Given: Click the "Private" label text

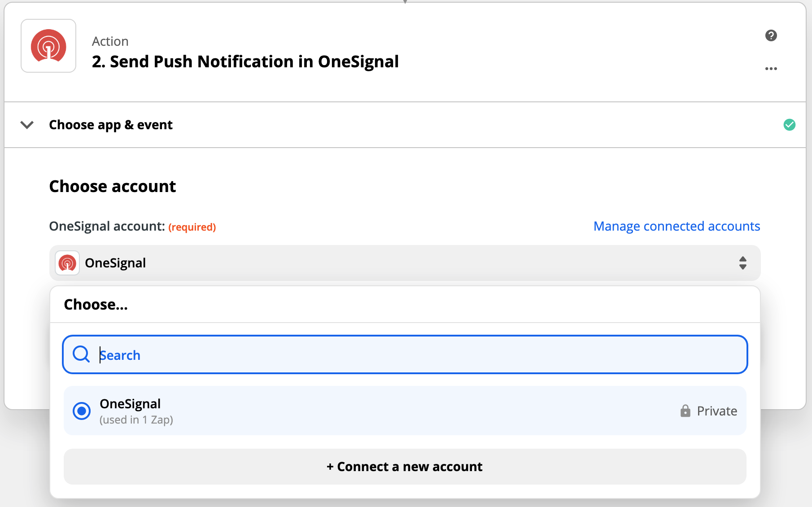Looking at the screenshot, I should [717, 411].
